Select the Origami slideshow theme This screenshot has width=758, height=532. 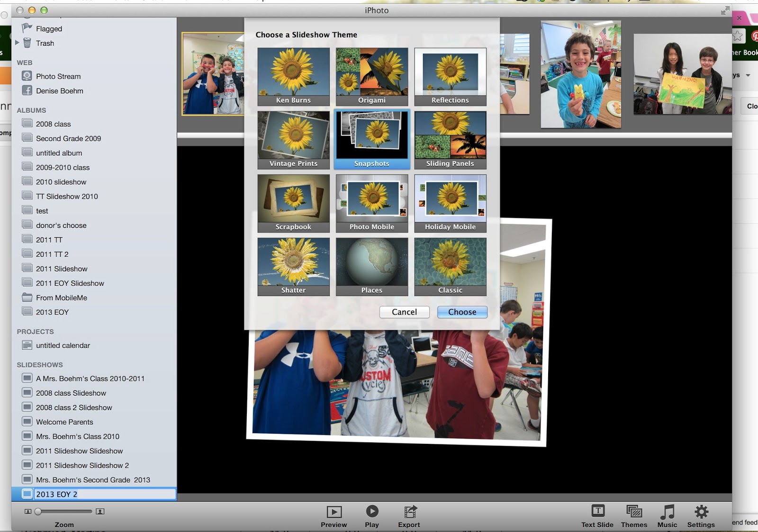372,76
